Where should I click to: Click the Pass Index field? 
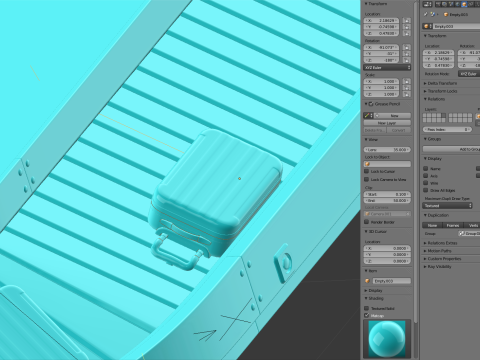tap(447, 129)
